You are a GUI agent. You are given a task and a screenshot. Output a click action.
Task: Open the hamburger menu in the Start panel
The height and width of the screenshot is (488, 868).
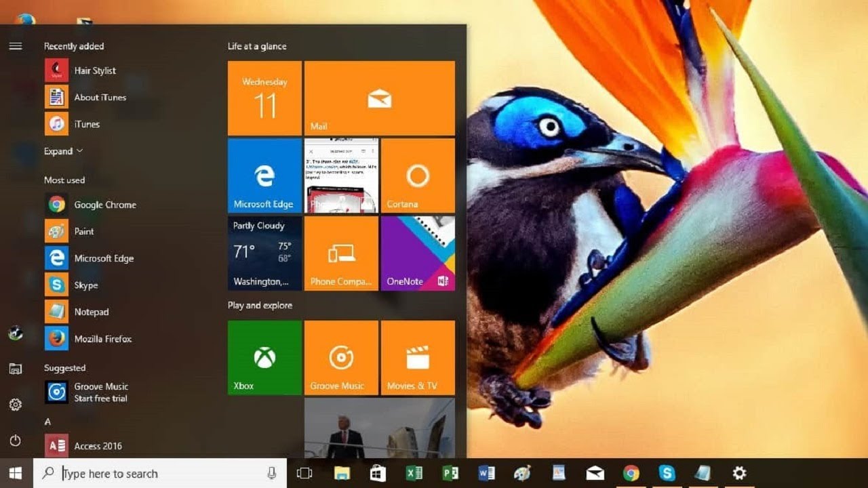[x=15, y=46]
